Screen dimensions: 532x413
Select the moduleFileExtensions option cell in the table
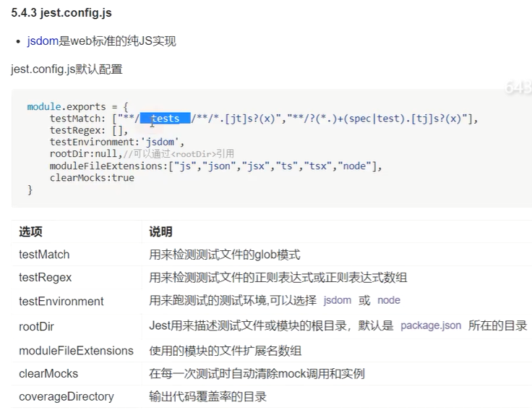click(x=76, y=351)
